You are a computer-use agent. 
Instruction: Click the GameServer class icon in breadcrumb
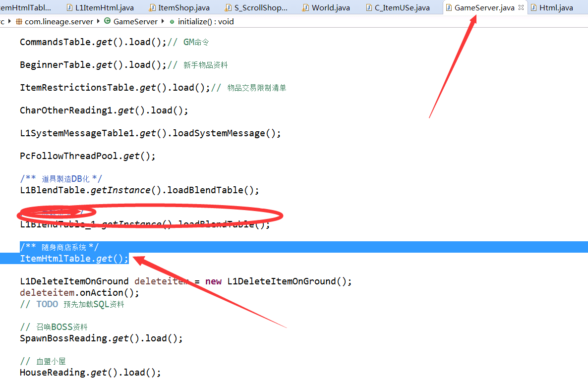107,21
